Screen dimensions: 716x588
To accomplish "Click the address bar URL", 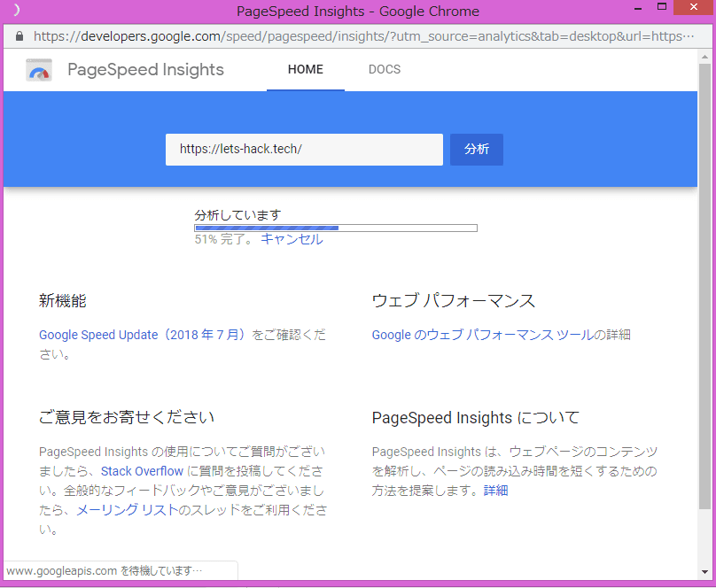I will click(363, 36).
